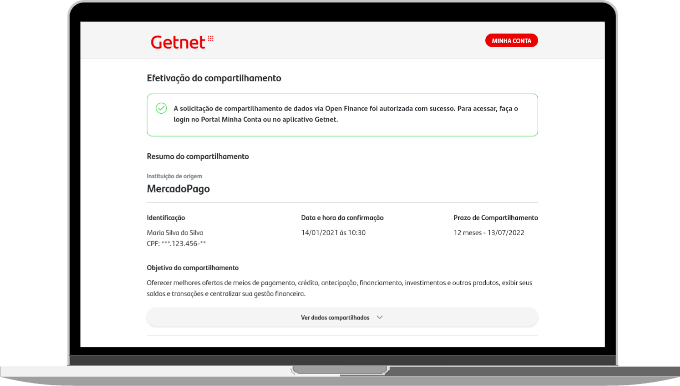Select the Resumo do compartilhamento heading
The height and width of the screenshot is (386, 680).
[198, 156]
